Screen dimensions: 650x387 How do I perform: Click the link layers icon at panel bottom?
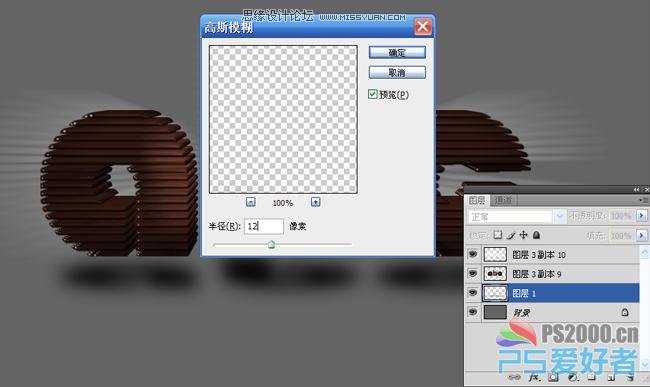514,377
